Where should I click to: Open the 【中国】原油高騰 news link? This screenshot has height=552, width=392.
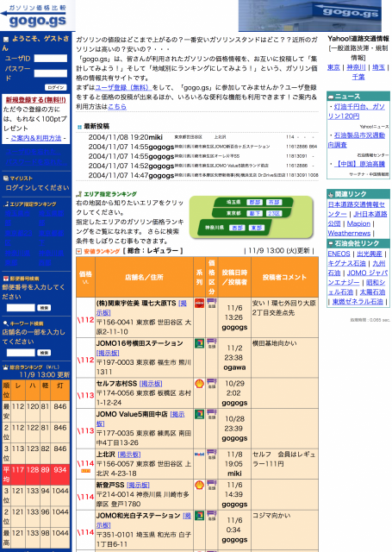point(359,164)
